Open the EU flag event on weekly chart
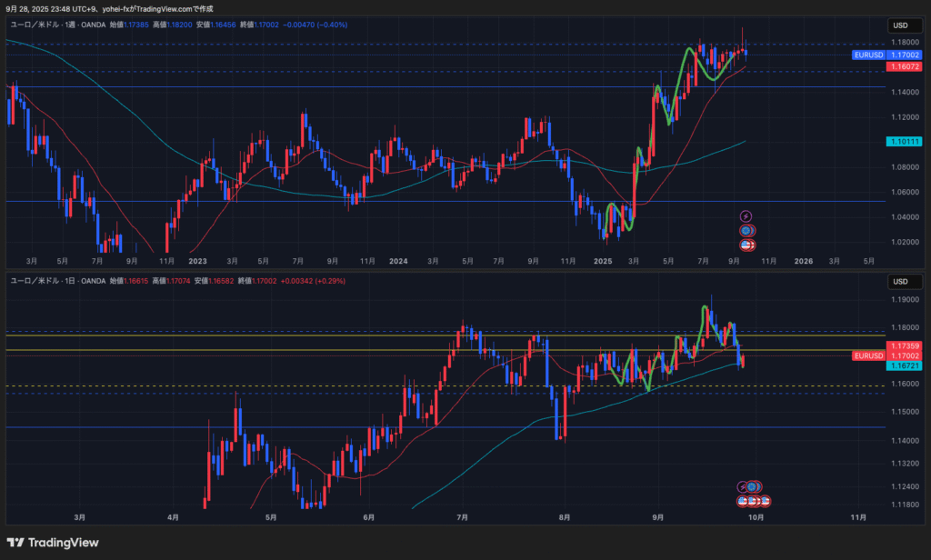 [746, 231]
